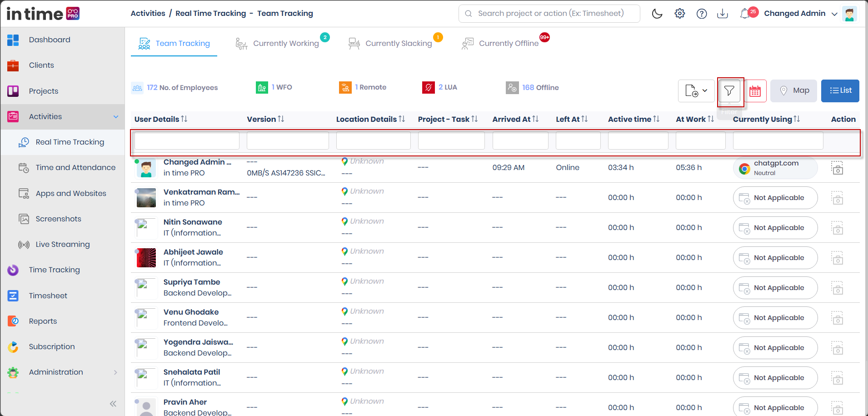The width and height of the screenshot is (868, 416).
Task: Open the help question mark icon
Action: point(702,14)
